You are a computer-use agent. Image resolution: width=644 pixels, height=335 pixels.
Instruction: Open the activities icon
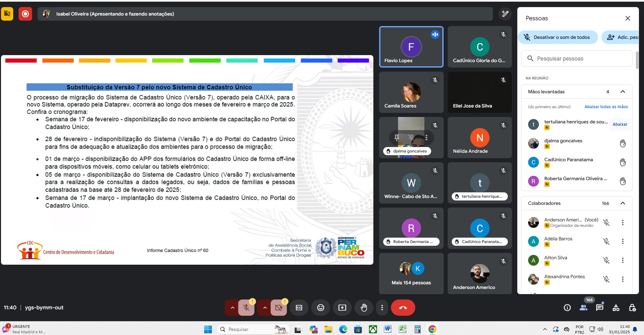click(x=616, y=308)
